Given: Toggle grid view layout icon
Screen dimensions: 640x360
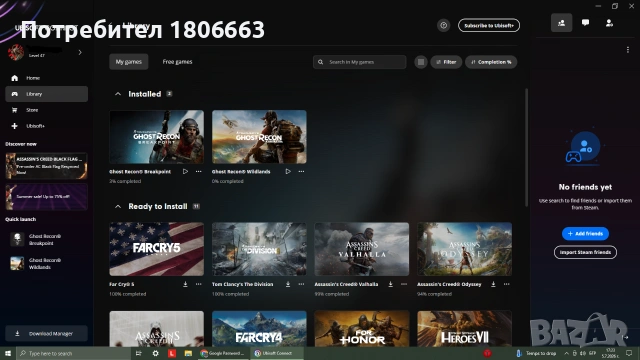Looking at the screenshot, I should (421, 62).
